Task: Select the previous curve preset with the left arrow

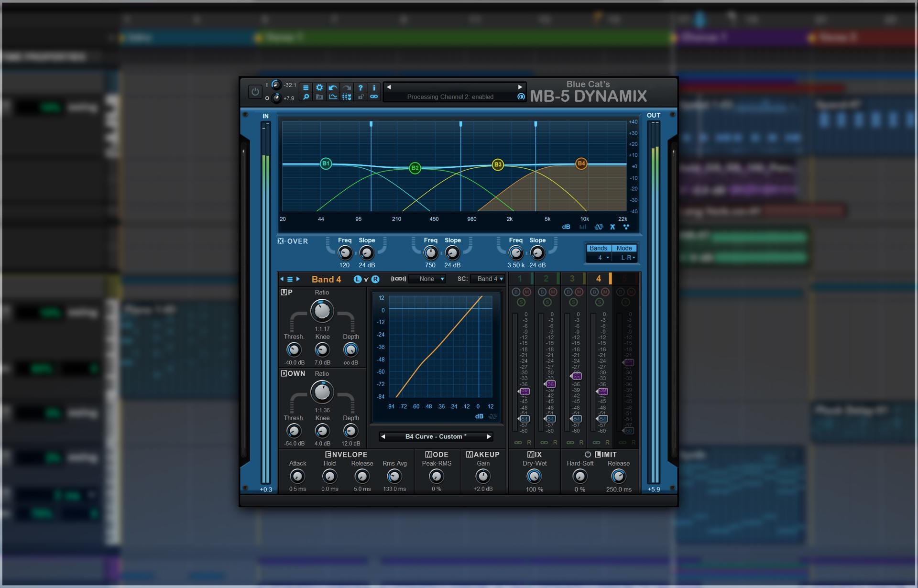Action: point(383,436)
